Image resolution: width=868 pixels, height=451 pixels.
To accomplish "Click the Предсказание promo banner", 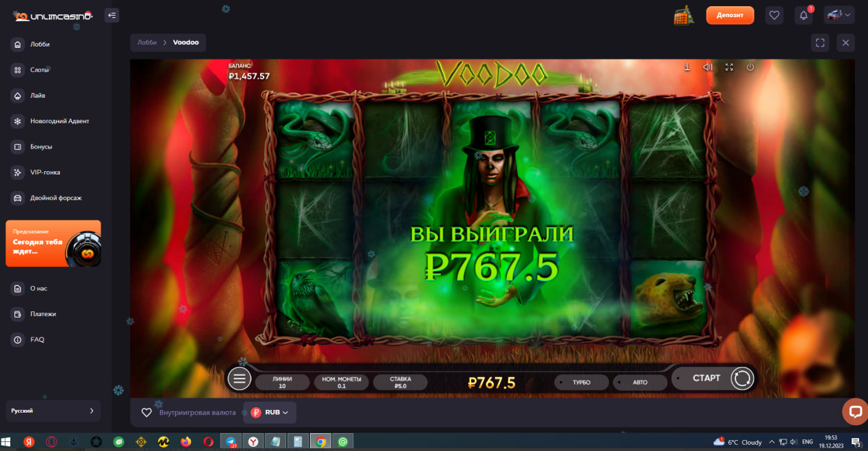I will point(53,243).
